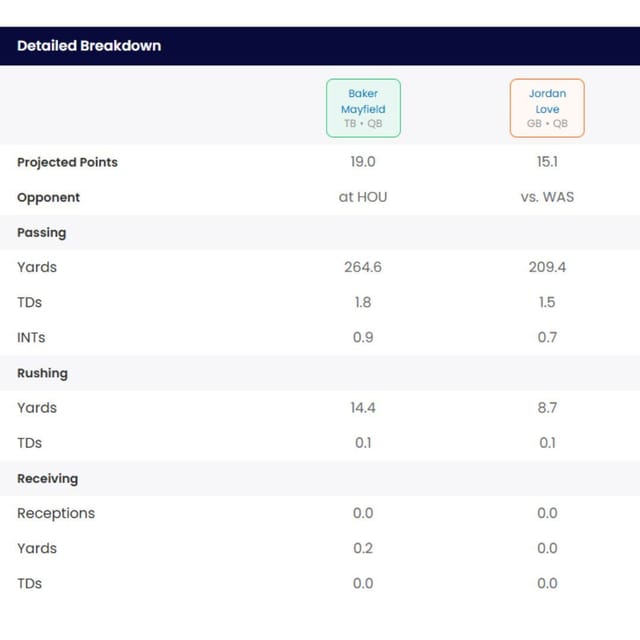Screen dimensions: 640x640
Task: Select Love's rushing yards 8.7
Action: pos(547,407)
